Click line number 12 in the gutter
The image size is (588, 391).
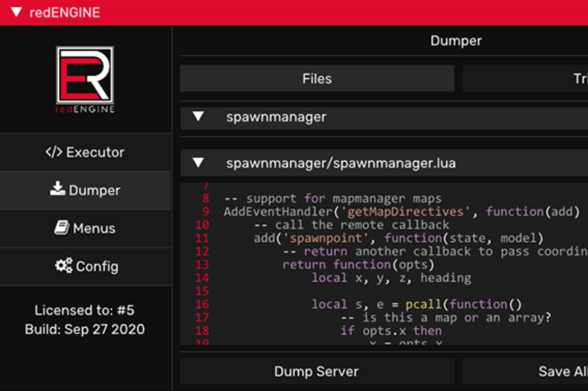(202, 251)
